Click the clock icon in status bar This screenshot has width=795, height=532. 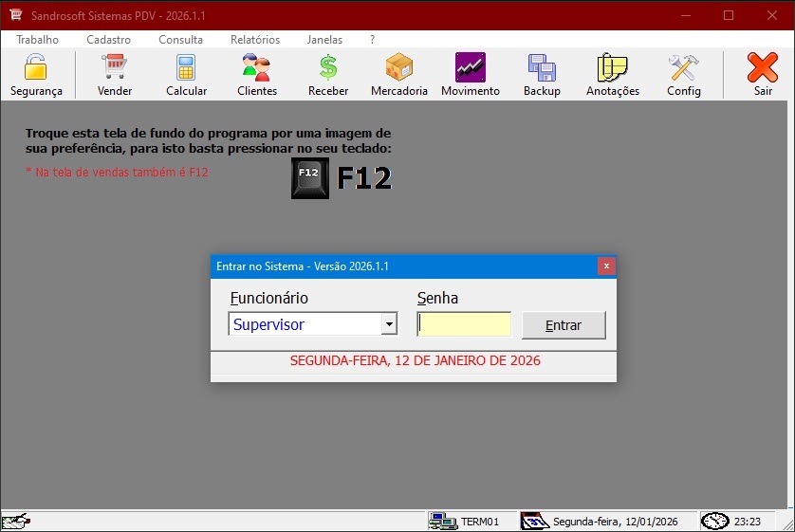coord(714,521)
